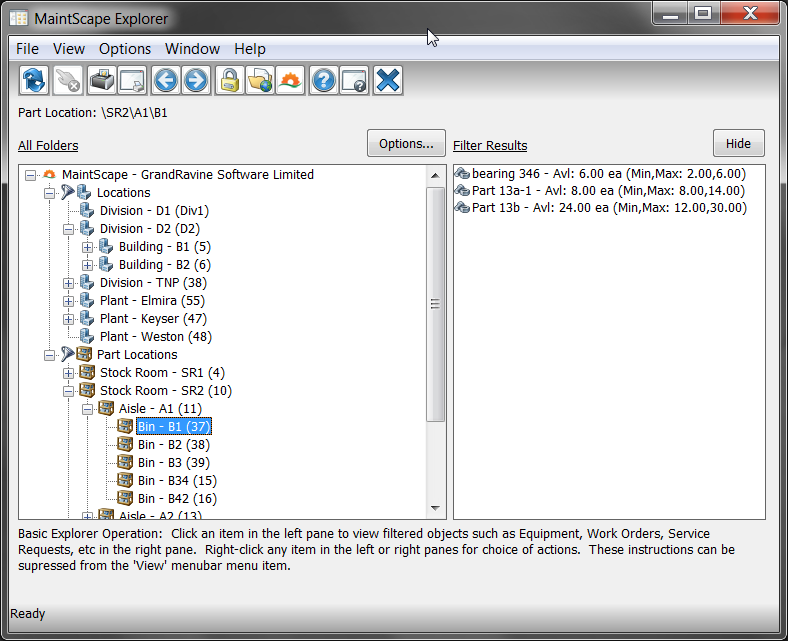Click the Filter Results link
This screenshot has width=788, height=641.
pos(490,145)
